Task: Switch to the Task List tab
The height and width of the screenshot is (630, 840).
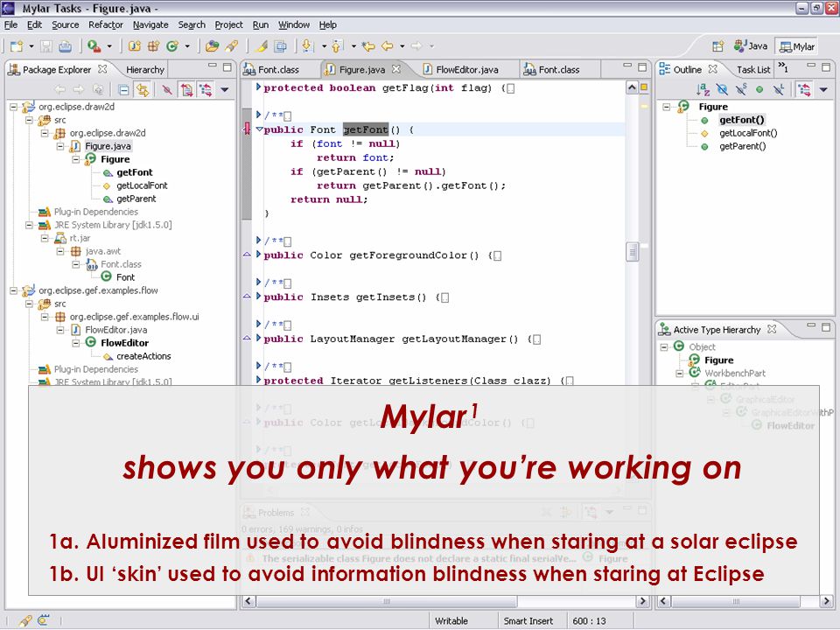Action: [752, 69]
